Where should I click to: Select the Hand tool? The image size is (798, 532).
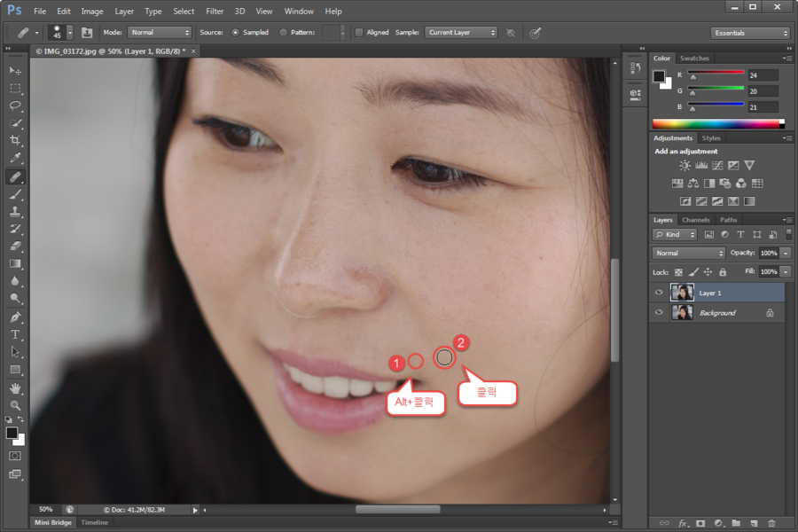(15, 388)
